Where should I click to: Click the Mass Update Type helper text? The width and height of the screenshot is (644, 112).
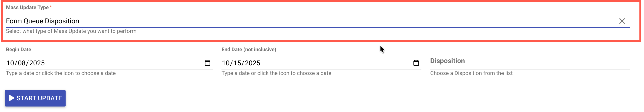click(71, 31)
